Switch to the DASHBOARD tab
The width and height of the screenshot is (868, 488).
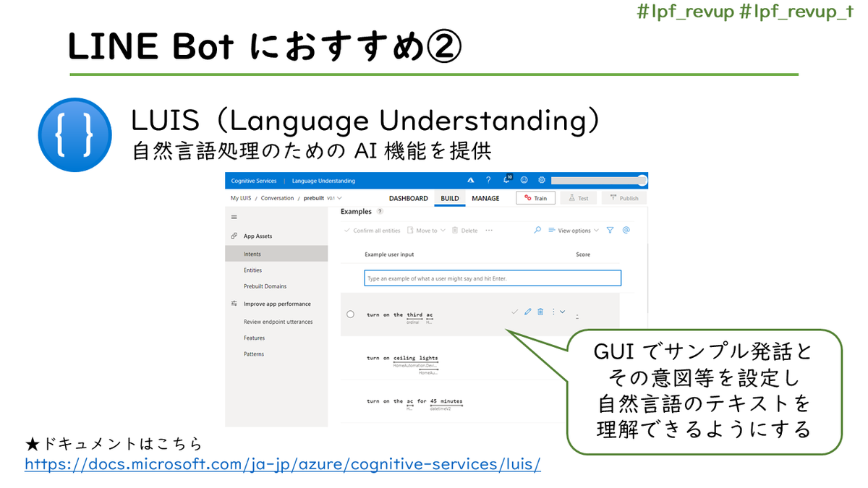(x=409, y=198)
